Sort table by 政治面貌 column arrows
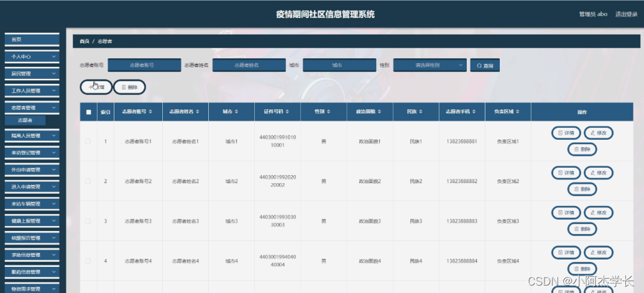 [379, 112]
